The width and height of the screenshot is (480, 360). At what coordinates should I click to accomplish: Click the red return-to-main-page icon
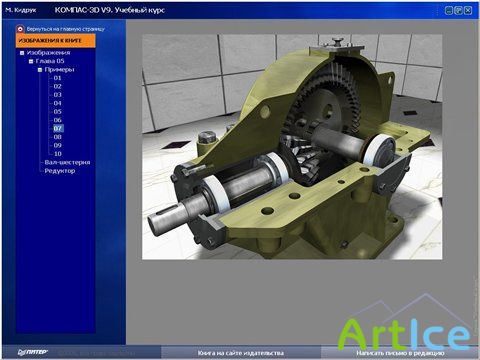click(20, 29)
